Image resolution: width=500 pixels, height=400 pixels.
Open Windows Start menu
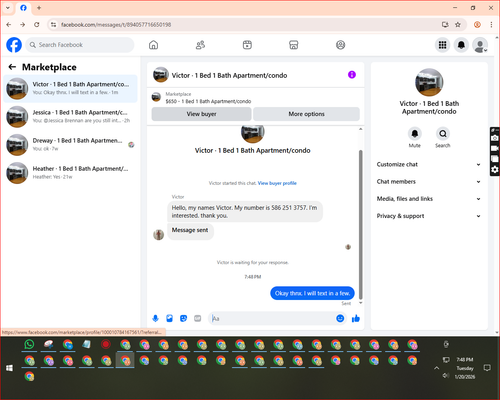pos(9,368)
